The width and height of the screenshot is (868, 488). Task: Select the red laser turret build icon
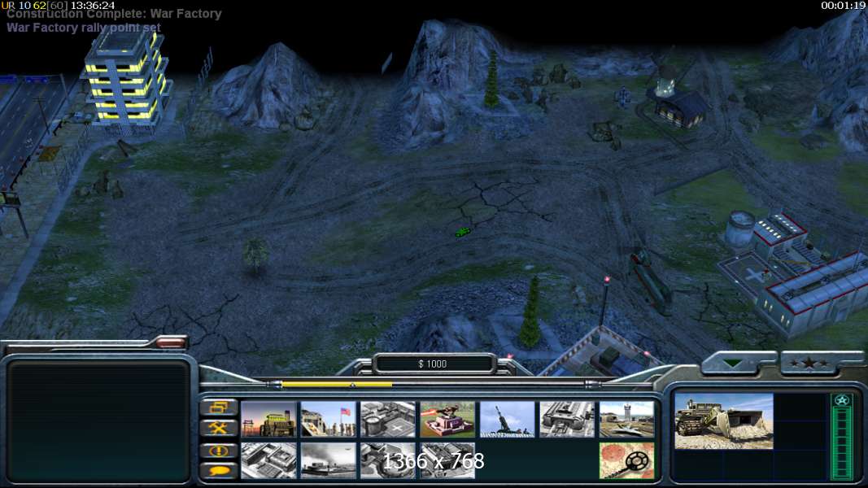coord(447,420)
